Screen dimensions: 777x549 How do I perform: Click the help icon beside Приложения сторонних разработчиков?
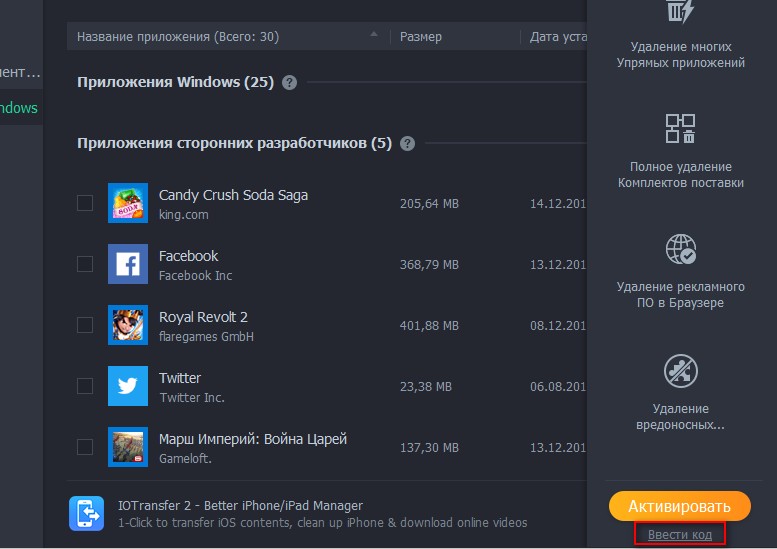(407, 144)
